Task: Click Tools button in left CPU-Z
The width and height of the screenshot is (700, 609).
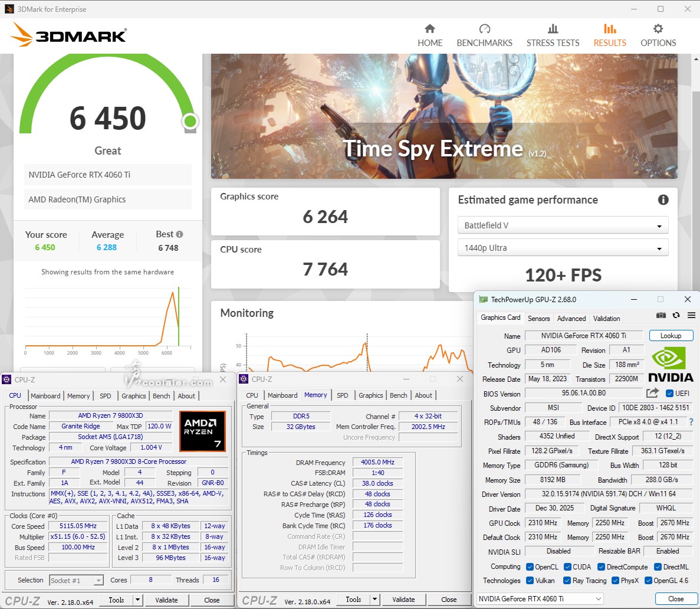Action: (x=116, y=600)
